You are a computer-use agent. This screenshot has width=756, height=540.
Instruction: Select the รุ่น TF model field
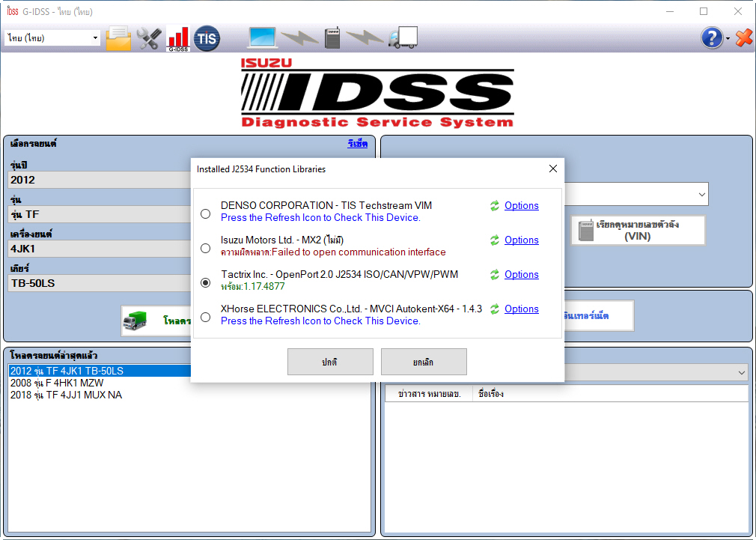(100, 214)
